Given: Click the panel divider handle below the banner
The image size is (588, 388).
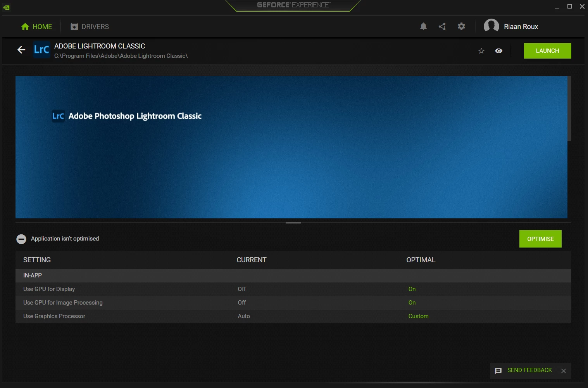Looking at the screenshot, I should (293, 223).
